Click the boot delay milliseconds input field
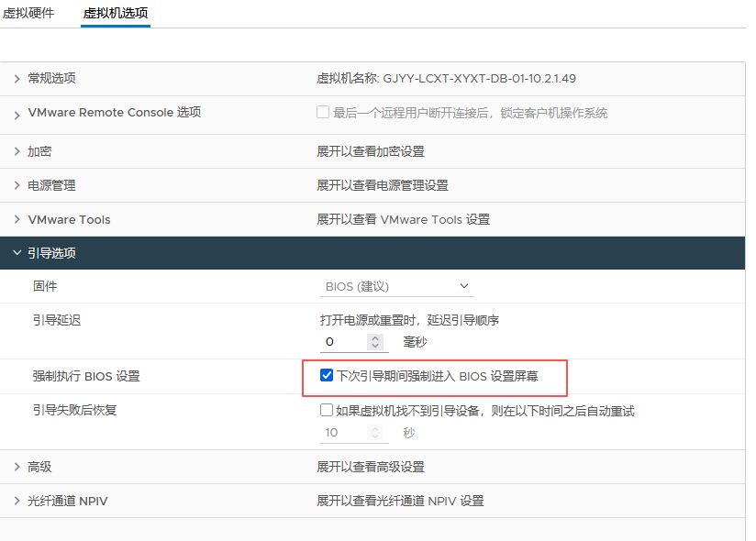This screenshot has width=756, height=541. tap(342, 342)
